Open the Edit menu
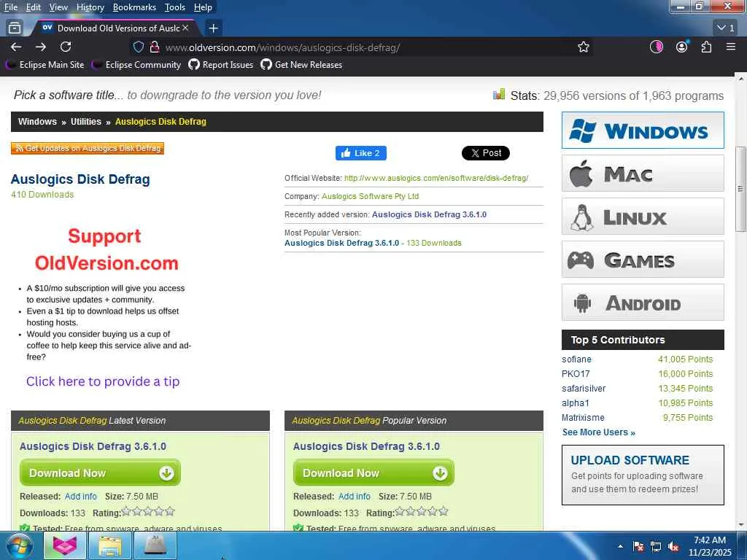 pyautogui.click(x=34, y=7)
